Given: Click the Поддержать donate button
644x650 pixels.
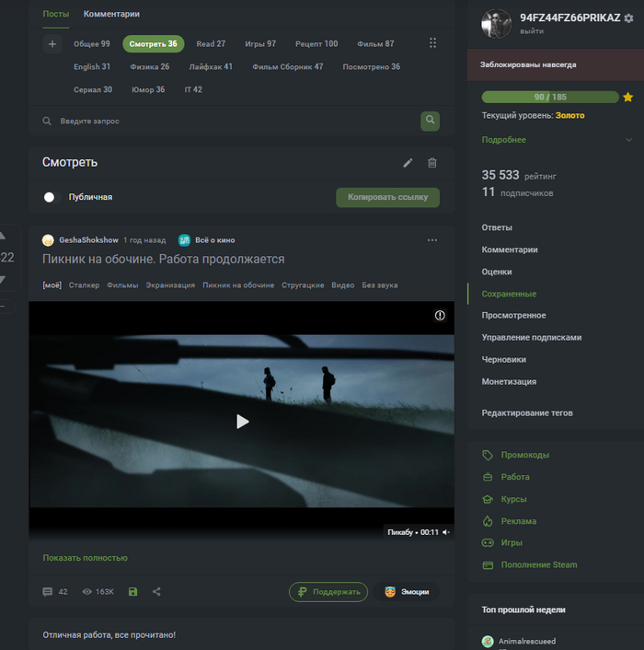Looking at the screenshot, I should point(328,592).
